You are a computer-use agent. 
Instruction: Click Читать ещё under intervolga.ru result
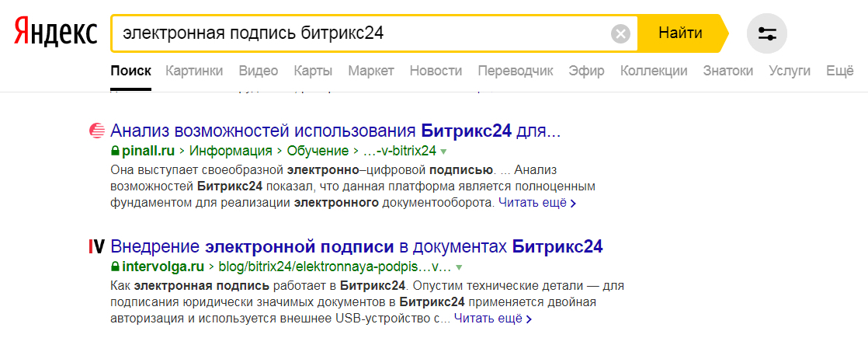coord(493,319)
